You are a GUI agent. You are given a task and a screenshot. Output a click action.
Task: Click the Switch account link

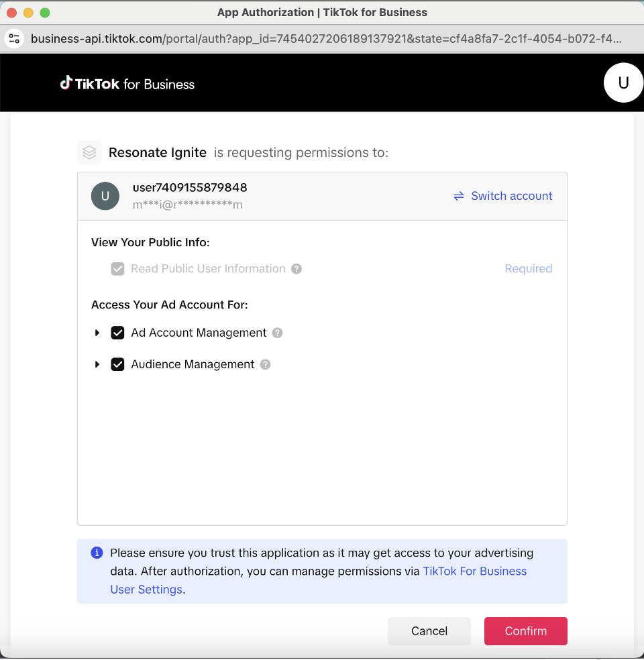[x=511, y=196]
